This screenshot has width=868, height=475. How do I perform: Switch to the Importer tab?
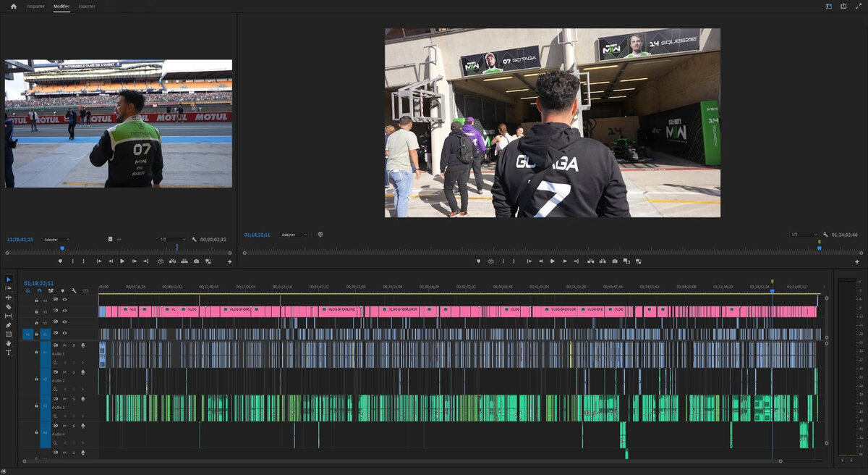tap(35, 6)
